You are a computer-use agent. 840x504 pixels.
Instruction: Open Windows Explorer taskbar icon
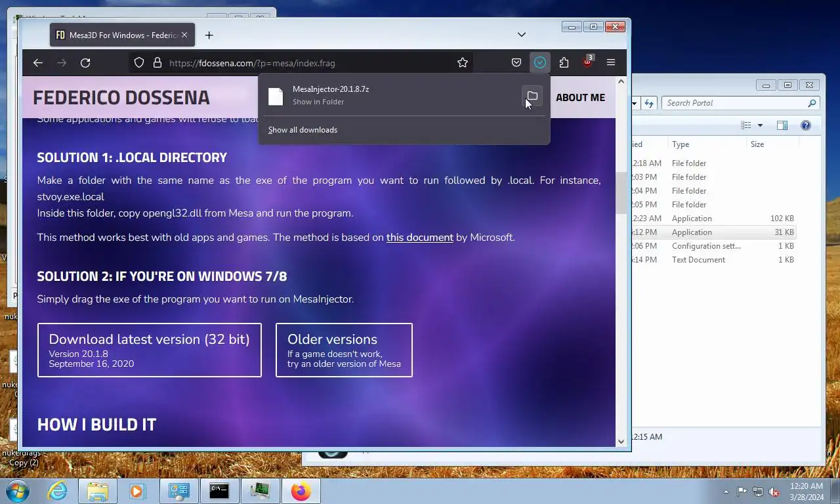tap(98, 491)
